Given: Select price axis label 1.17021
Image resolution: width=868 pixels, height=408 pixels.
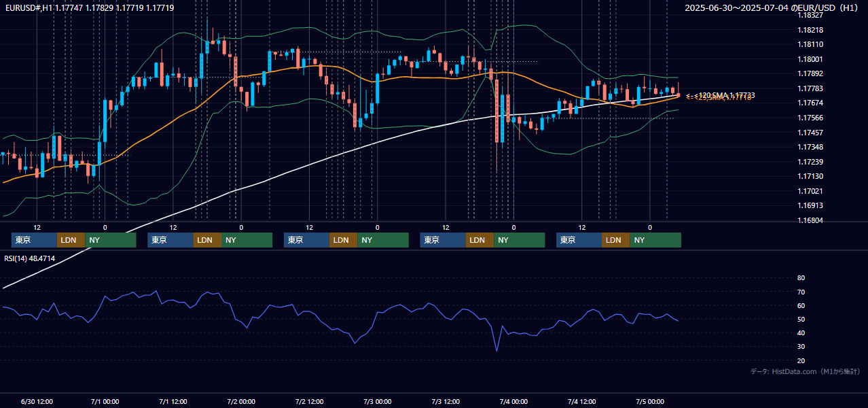Looking at the screenshot, I should click(810, 191).
